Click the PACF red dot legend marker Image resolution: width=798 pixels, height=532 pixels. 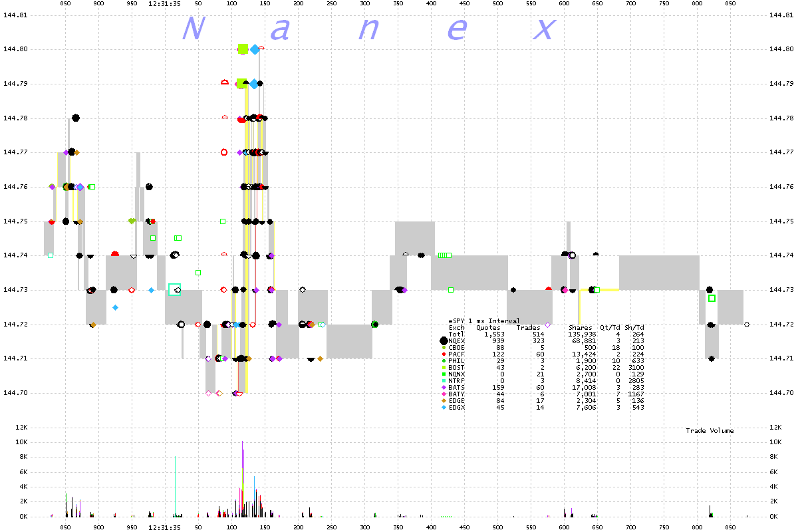(443, 354)
